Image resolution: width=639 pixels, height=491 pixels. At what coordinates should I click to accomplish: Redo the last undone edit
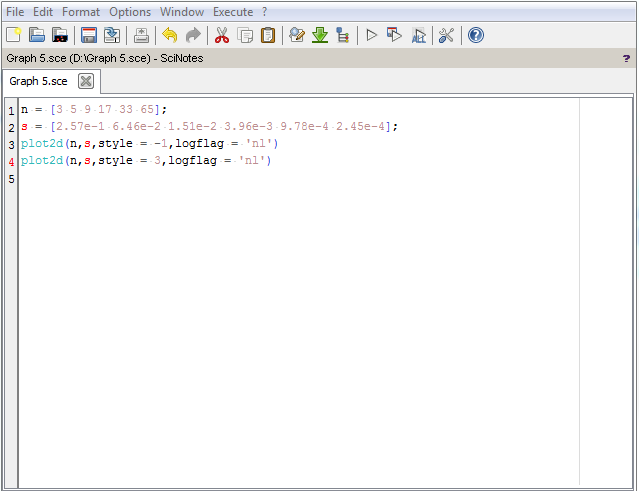pos(193,35)
